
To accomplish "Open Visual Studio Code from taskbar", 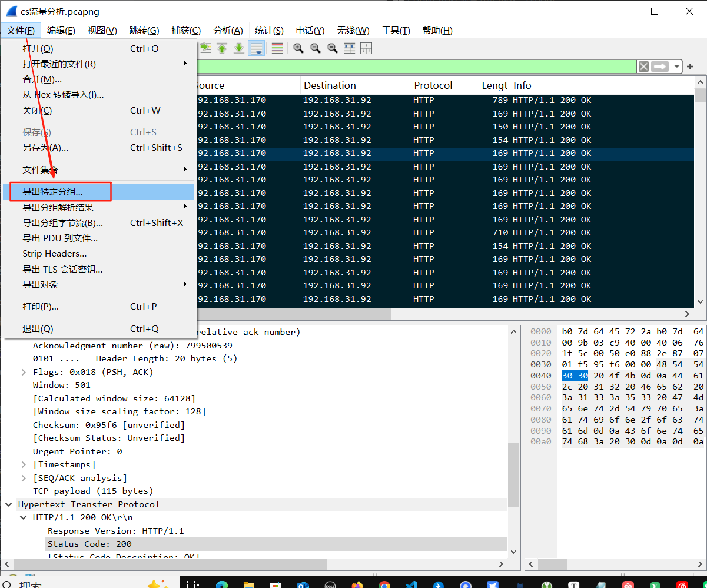I will [411, 585].
